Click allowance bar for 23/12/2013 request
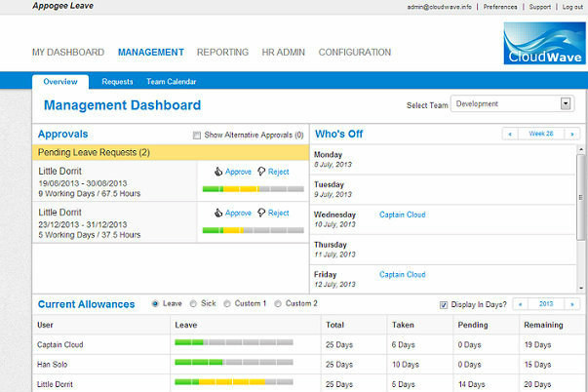The image size is (588, 392). click(254, 230)
